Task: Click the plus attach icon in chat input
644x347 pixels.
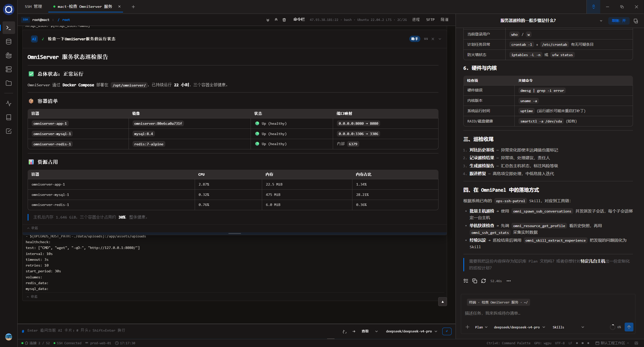Action: [467, 327]
